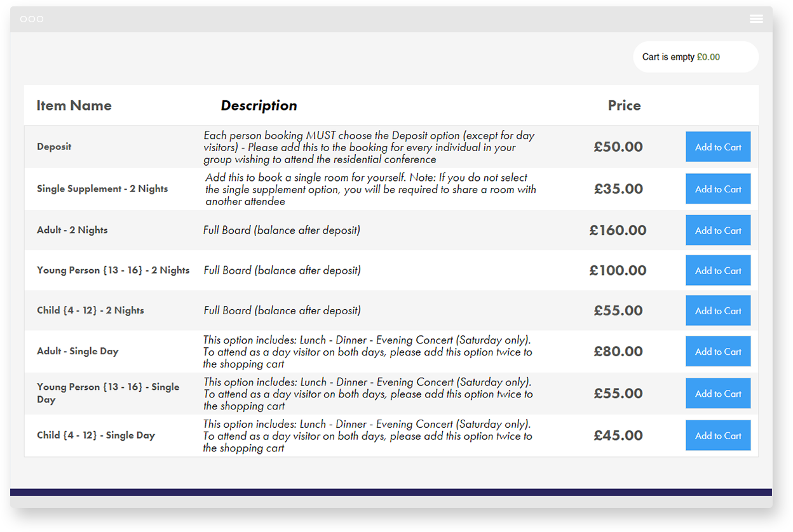Add Adult - 2 Nights to cart
The width and height of the screenshot is (793, 532).
[x=718, y=230]
